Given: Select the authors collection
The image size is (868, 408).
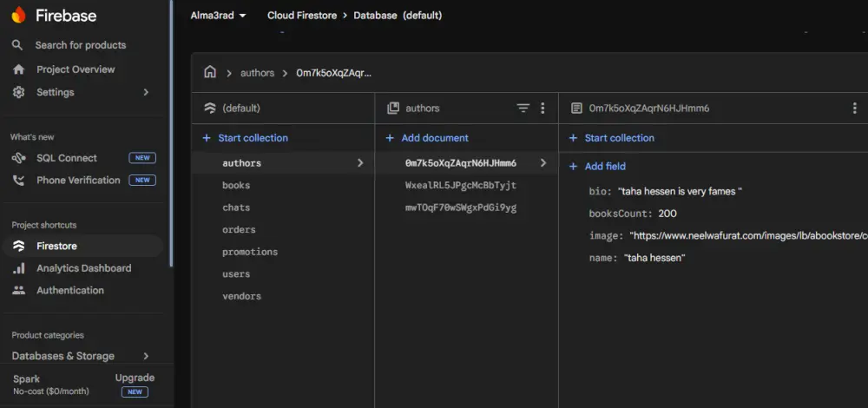Looking at the screenshot, I should pyautogui.click(x=283, y=162).
